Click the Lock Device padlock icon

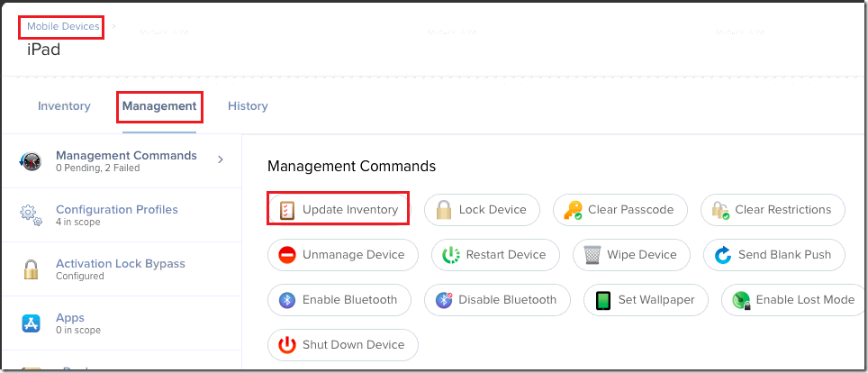tap(444, 210)
